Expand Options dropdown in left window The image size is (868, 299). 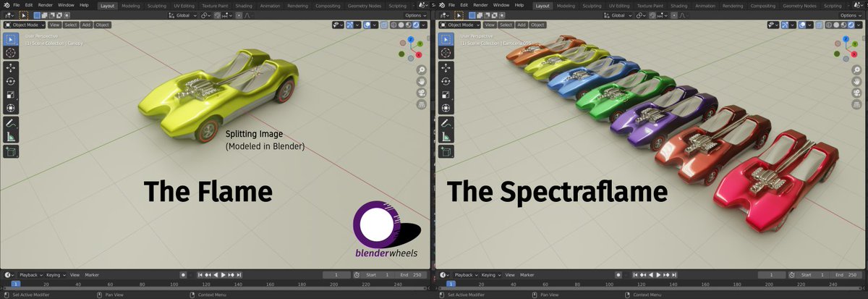coord(415,15)
